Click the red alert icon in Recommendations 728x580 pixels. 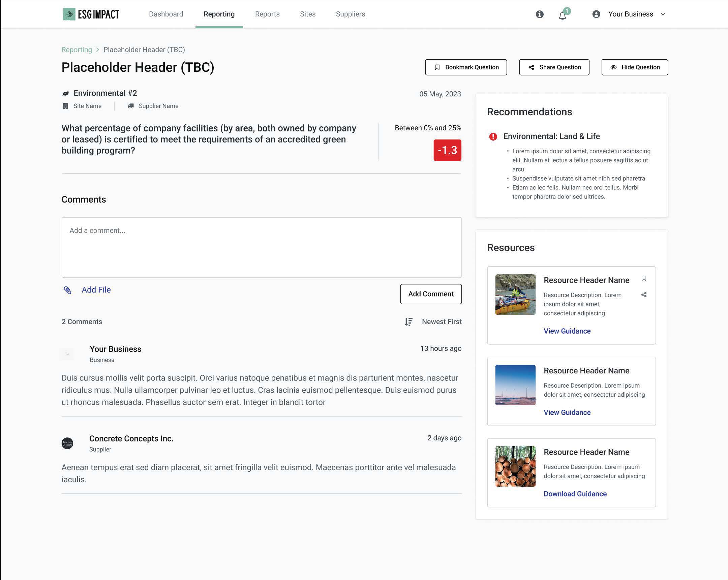tap(493, 136)
